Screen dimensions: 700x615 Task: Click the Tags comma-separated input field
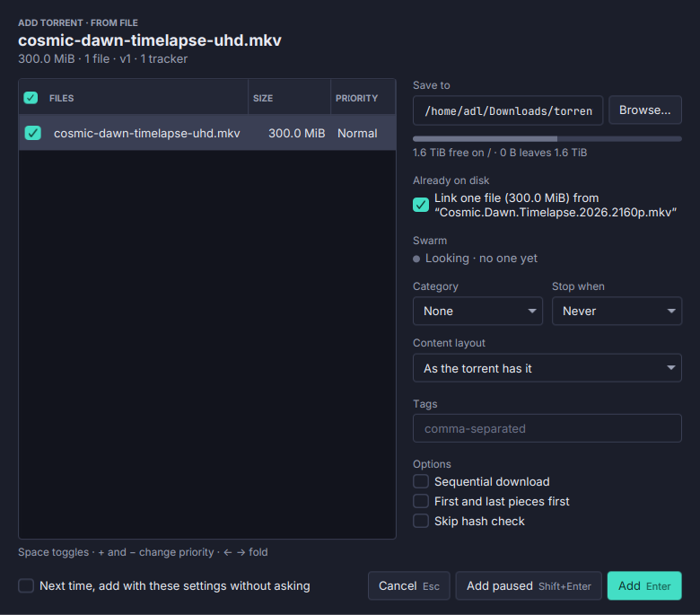tap(547, 428)
